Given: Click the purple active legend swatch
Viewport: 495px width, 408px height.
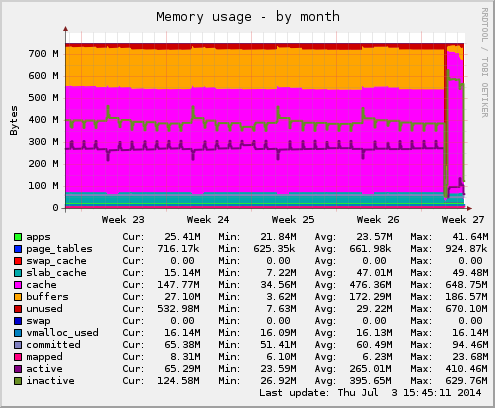Looking at the screenshot, I should coord(18,369).
